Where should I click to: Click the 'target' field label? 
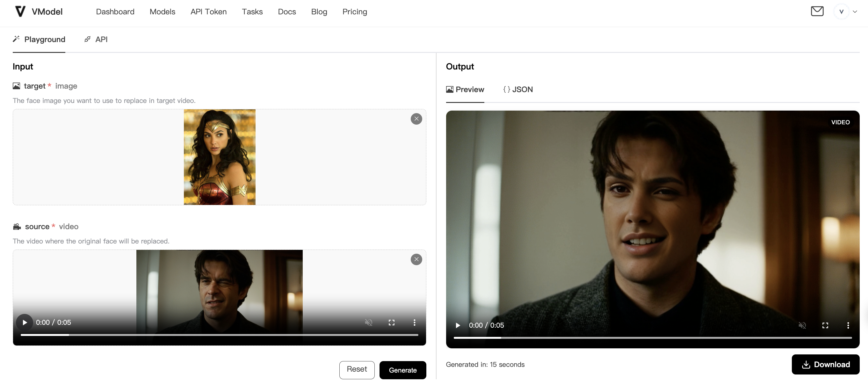point(34,86)
